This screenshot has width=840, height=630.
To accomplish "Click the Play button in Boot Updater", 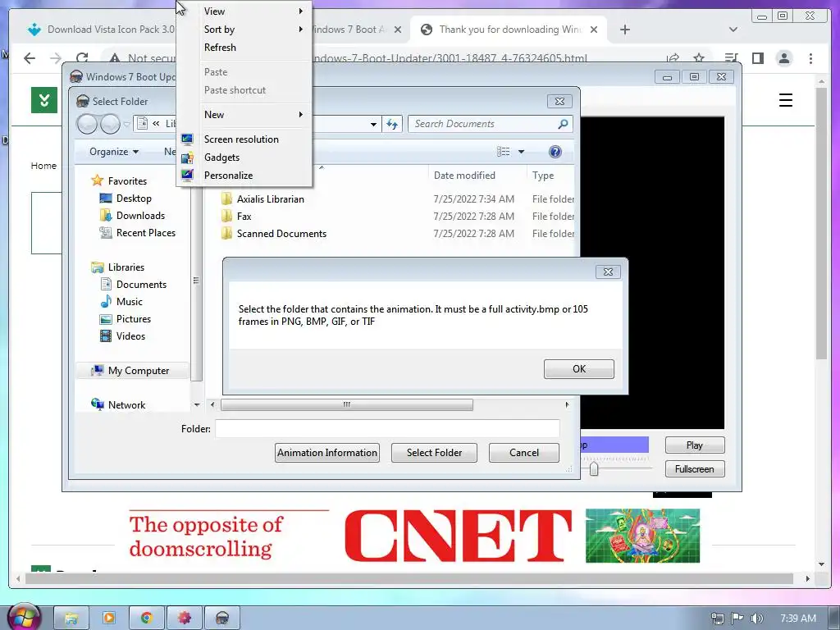I will pos(695,445).
